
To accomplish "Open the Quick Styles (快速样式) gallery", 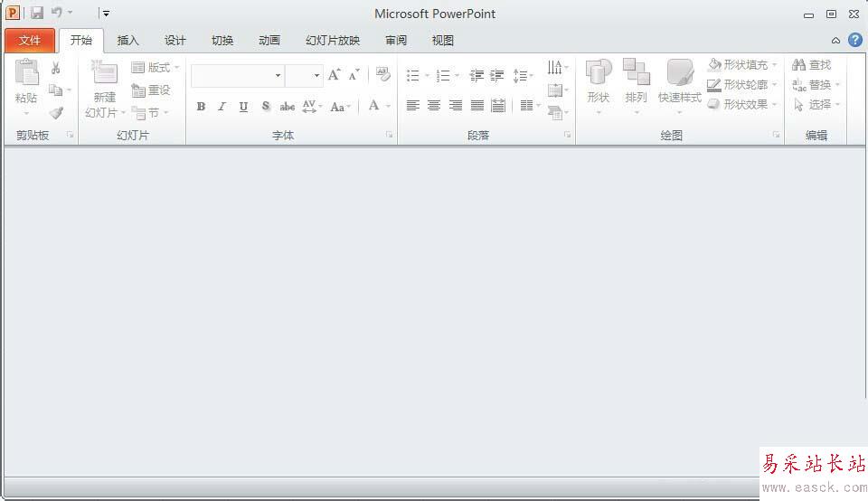I will pos(680,86).
